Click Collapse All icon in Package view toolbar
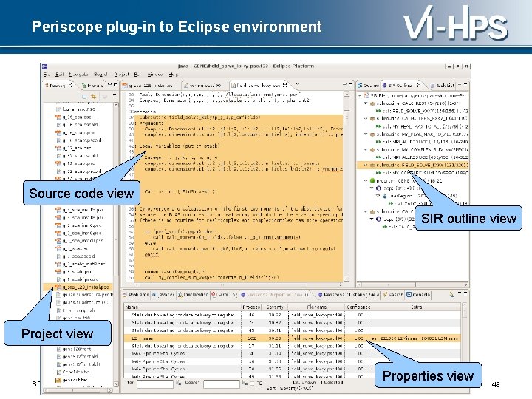 tap(84, 97)
